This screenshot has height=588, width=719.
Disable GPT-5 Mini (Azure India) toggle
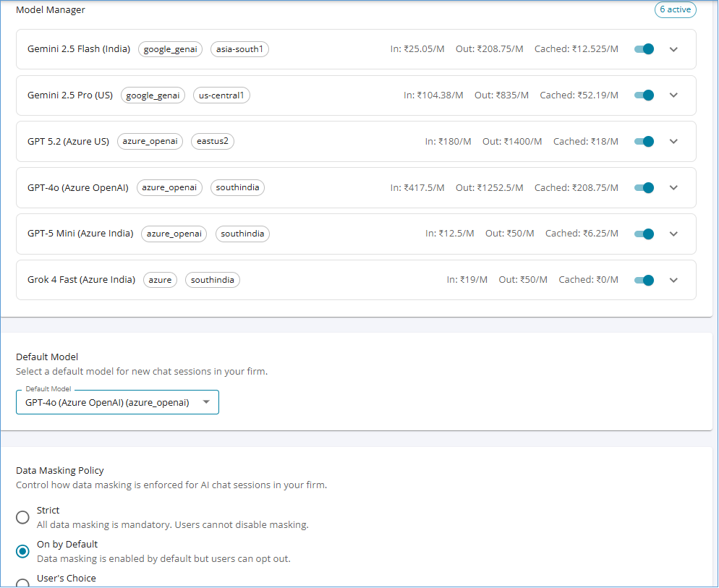click(644, 234)
